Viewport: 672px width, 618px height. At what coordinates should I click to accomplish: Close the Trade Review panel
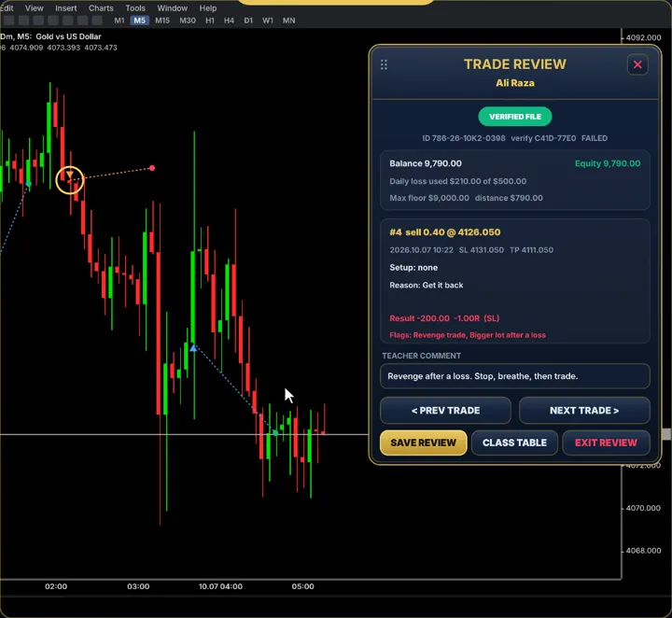pos(637,64)
